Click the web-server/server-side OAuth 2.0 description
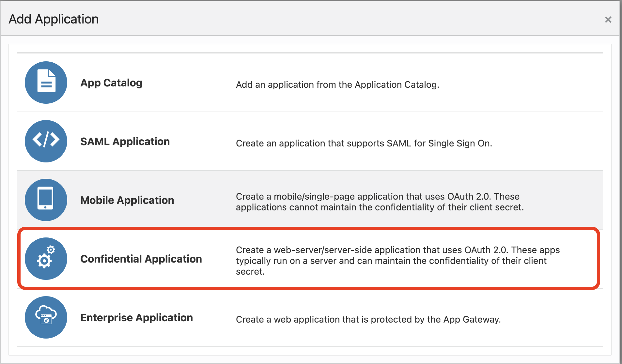Screen dimensions: 622x364 click(x=397, y=261)
